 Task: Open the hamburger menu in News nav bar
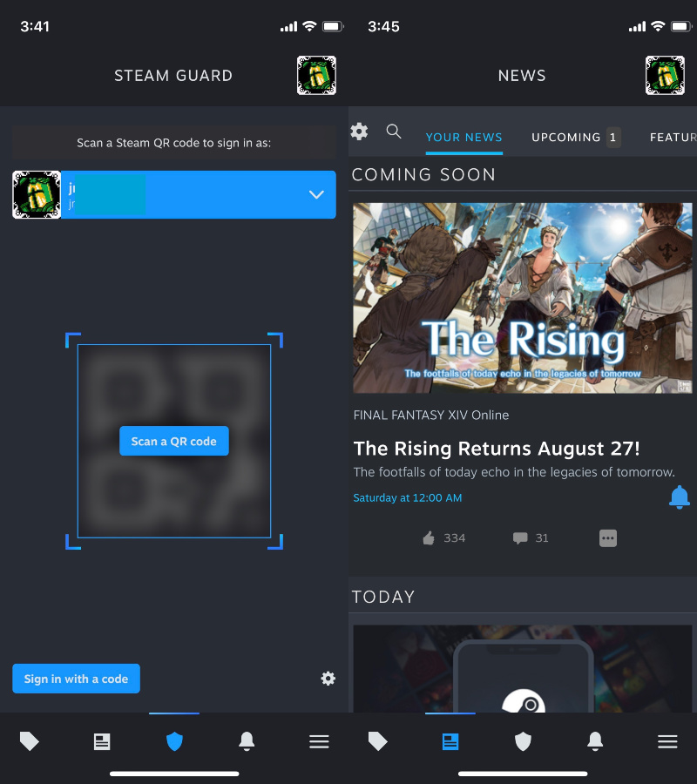[667, 741]
